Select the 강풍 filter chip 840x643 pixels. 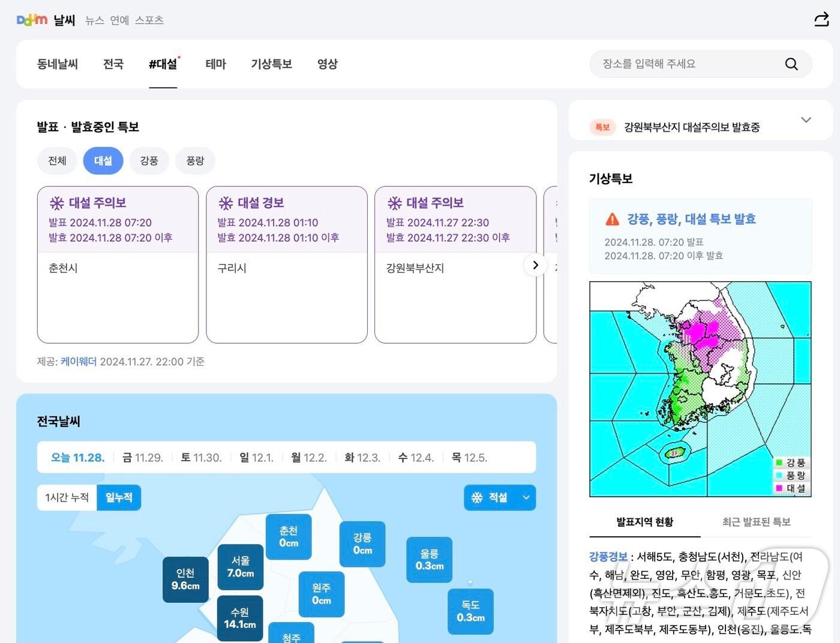click(x=149, y=160)
